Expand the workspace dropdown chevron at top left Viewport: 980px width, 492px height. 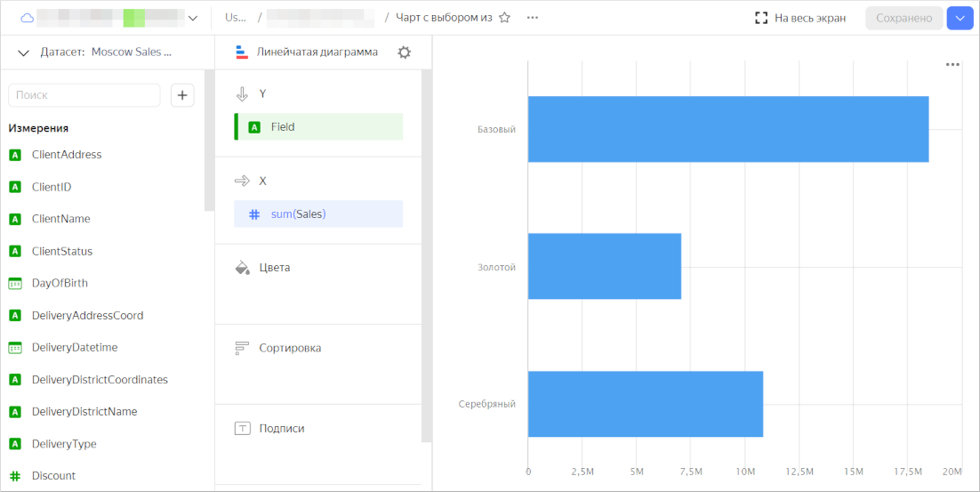coord(193,18)
